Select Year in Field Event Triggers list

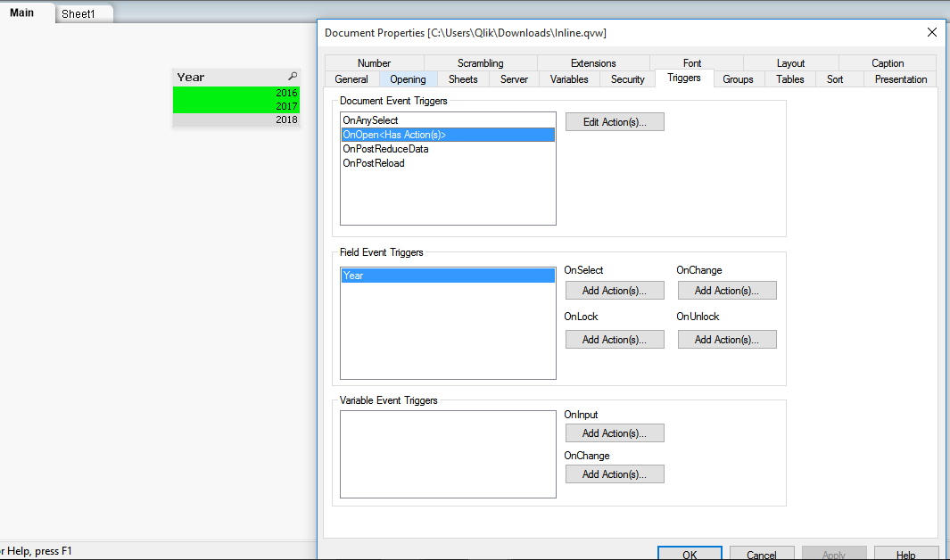tap(448, 276)
